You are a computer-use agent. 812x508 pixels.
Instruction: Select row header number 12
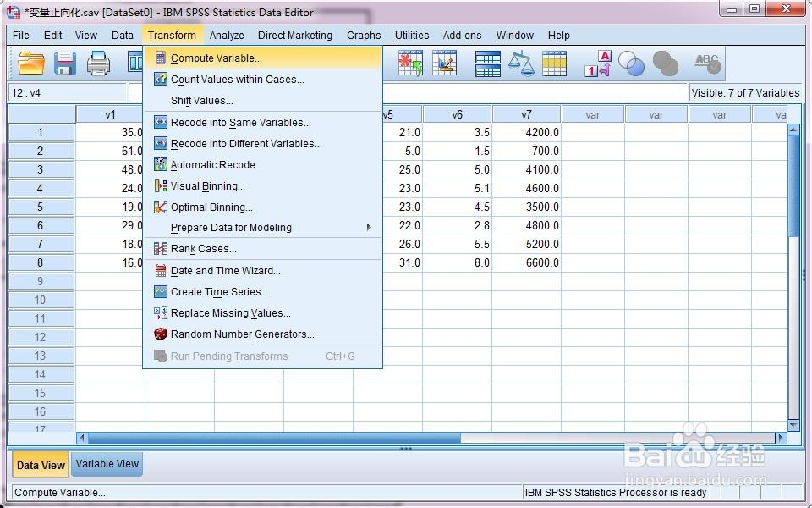coord(41,337)
